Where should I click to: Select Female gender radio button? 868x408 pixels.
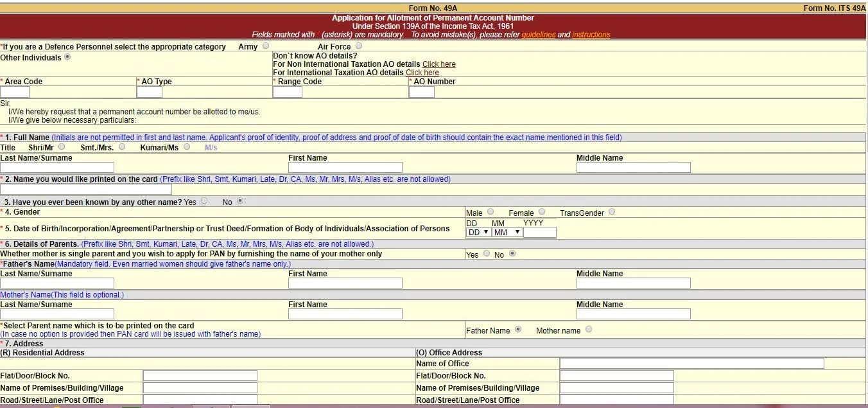pyautogui.click(x=542, y=212)
